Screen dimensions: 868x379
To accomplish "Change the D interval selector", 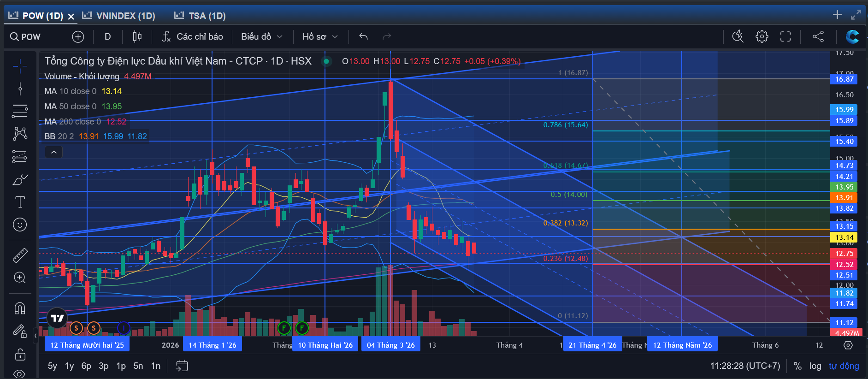I will click(108, 36).
